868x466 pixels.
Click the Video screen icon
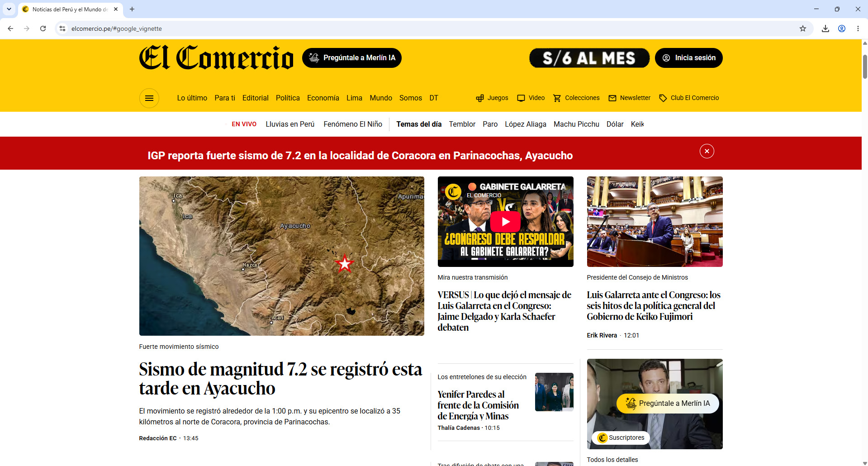521,98
